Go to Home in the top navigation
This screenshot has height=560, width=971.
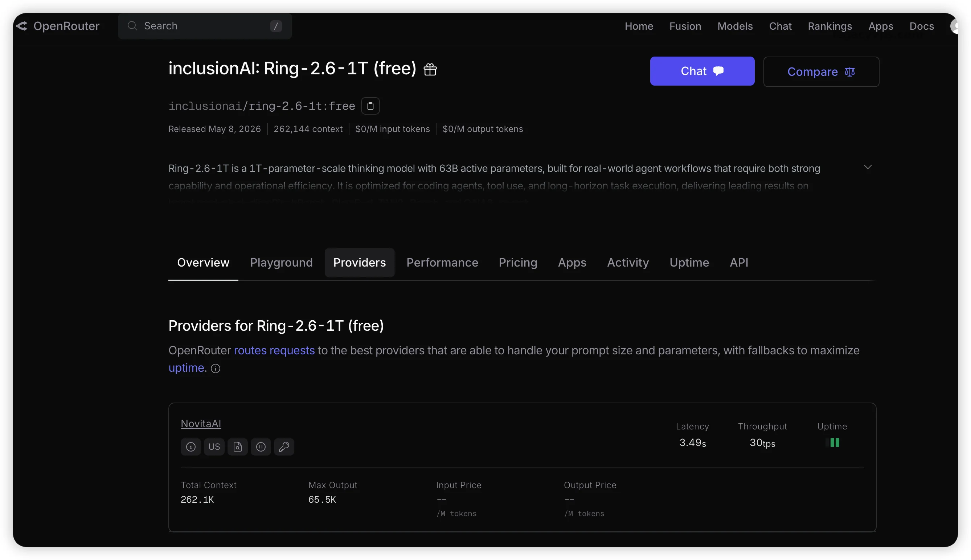639,26
